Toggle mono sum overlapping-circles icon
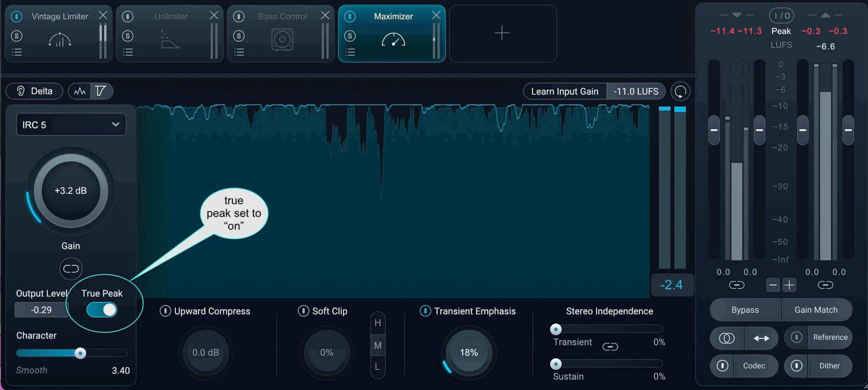The height and width of the screenshot is (390, 868). click(x=727, y=338)
